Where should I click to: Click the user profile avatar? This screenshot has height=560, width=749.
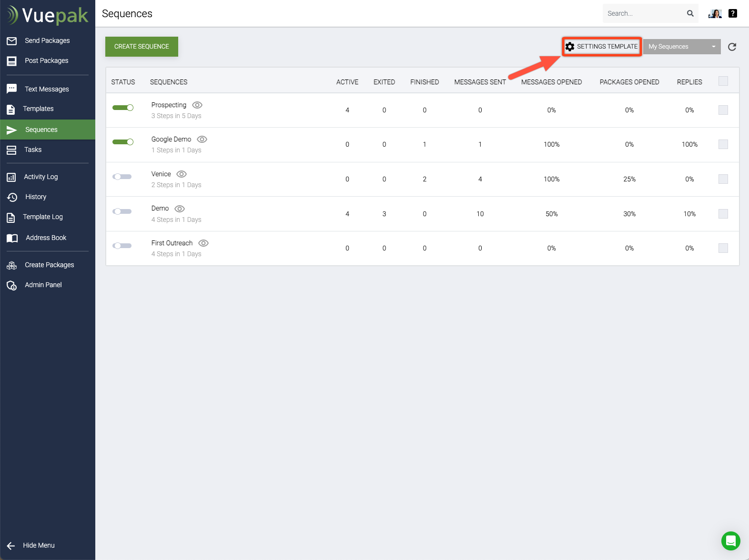715,13
